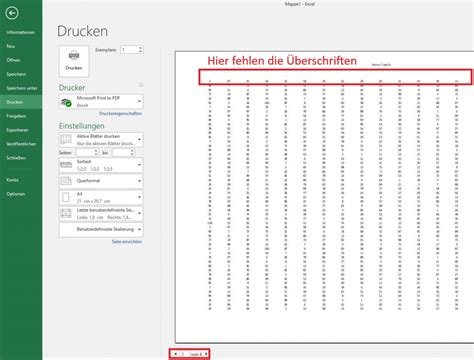
Task: Open the Sortiert collation dropdown
Action: coord(101,165)
